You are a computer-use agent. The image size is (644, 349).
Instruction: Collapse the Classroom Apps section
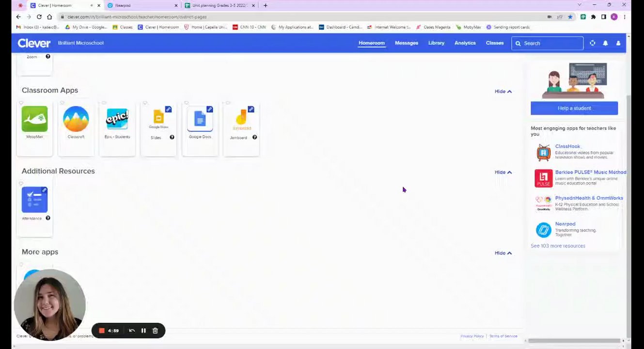503,91
